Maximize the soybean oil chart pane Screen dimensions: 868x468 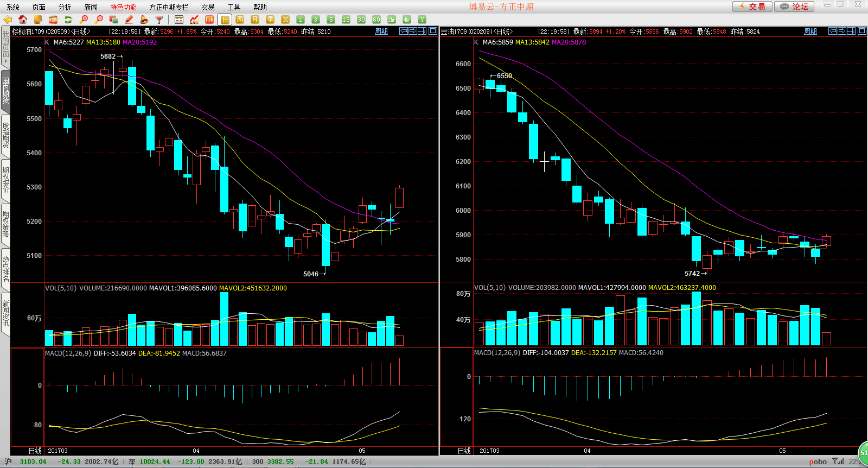861,31
